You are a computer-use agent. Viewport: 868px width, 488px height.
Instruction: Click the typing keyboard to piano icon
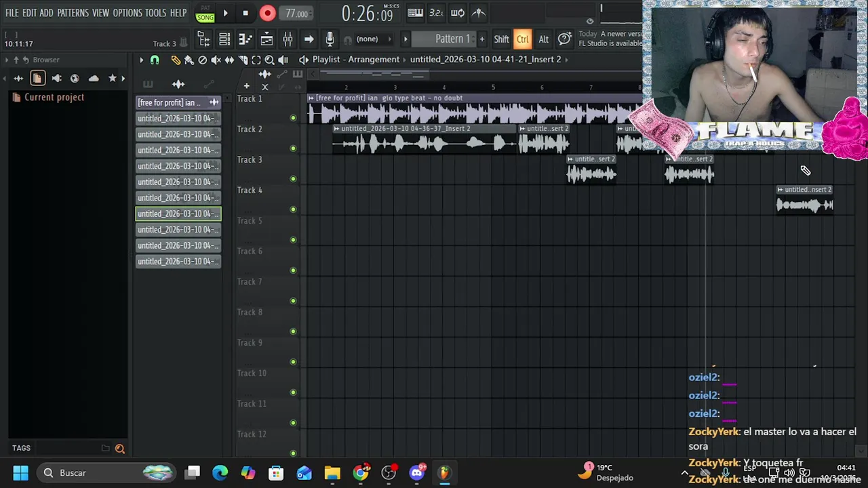coord(415,13)
